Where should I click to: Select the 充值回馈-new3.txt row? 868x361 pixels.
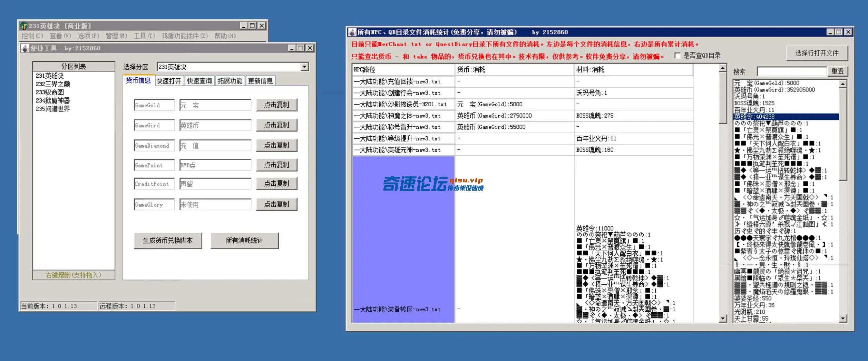[523, 82]
